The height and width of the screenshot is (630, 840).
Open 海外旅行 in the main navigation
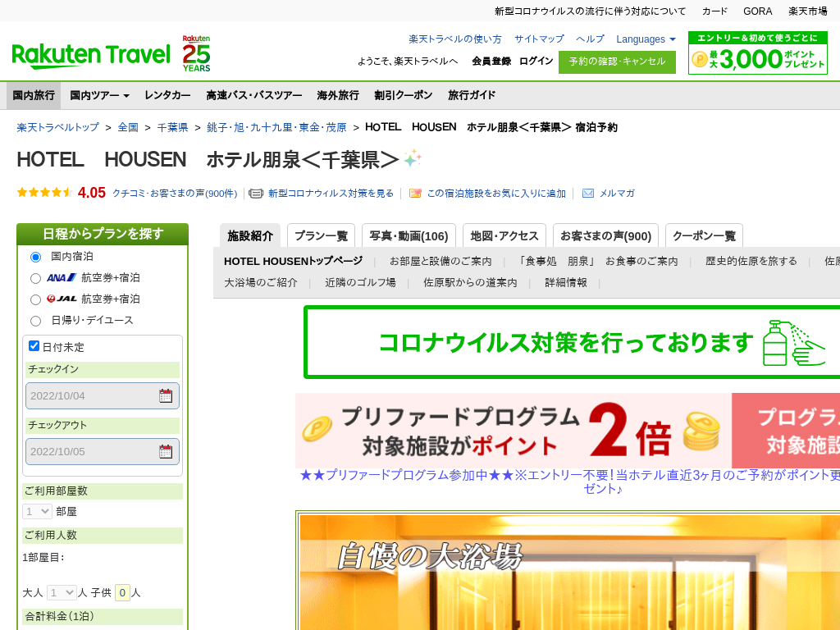pyautogui.click(x=338, y=95)
